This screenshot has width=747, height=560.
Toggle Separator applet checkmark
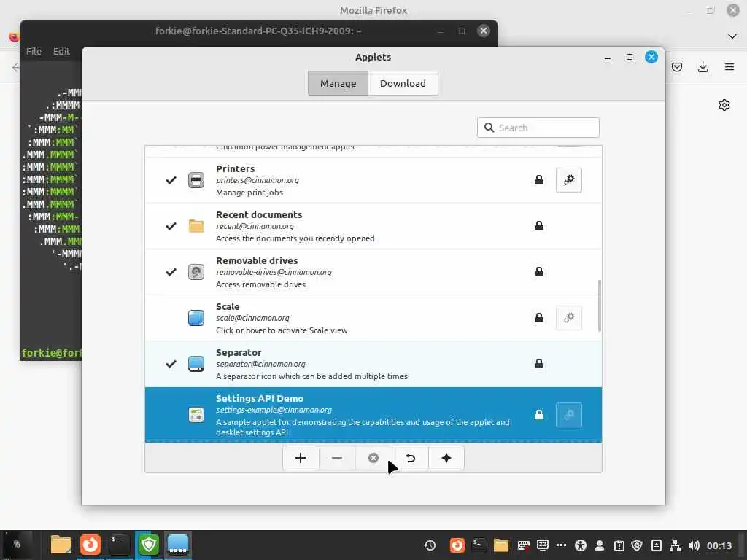click(171, 364)
